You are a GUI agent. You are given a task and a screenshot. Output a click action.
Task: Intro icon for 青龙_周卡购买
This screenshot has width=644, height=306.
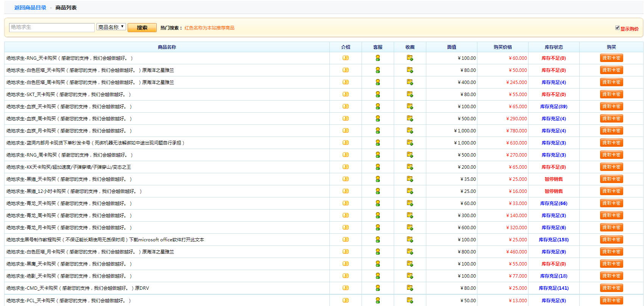click(346, 215)
